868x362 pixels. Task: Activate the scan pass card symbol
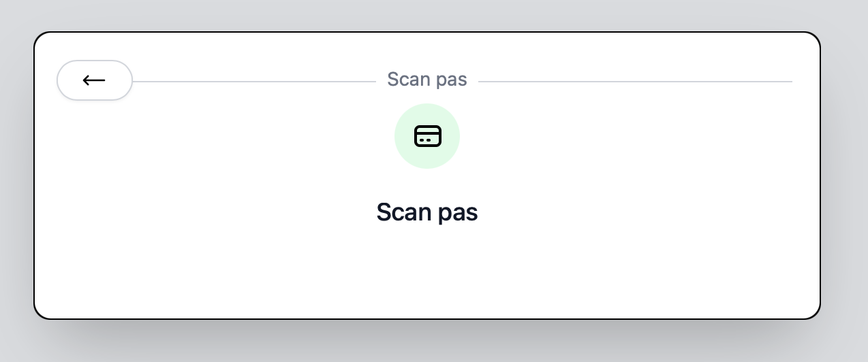pyautogui.click(x=427, y=136)
